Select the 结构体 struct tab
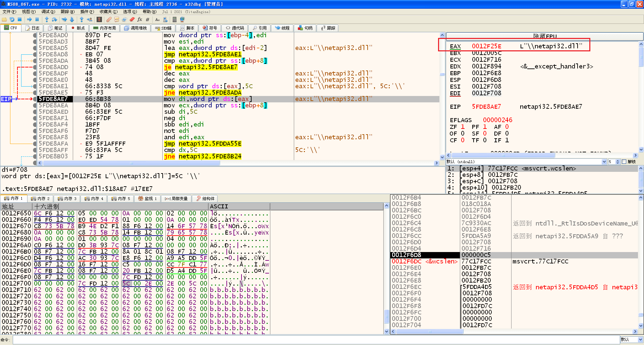The width and height of the screenshot is (644, 345). point(206,199)
